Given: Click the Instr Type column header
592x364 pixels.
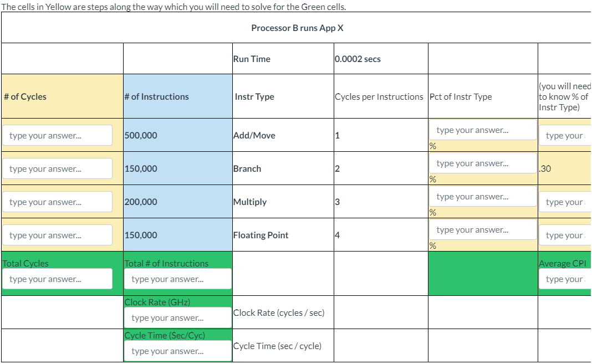Looking at the screenshot, I should (x=283, y=96).
